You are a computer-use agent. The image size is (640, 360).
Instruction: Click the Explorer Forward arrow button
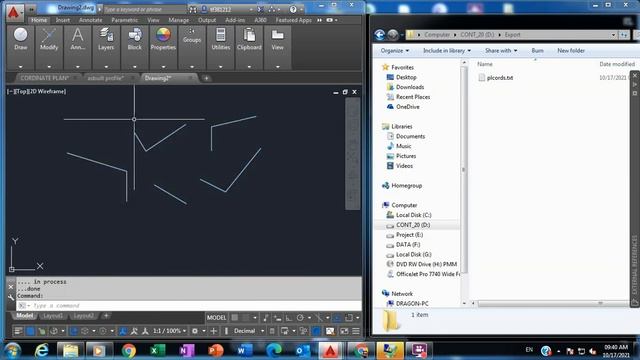[393, 35]
